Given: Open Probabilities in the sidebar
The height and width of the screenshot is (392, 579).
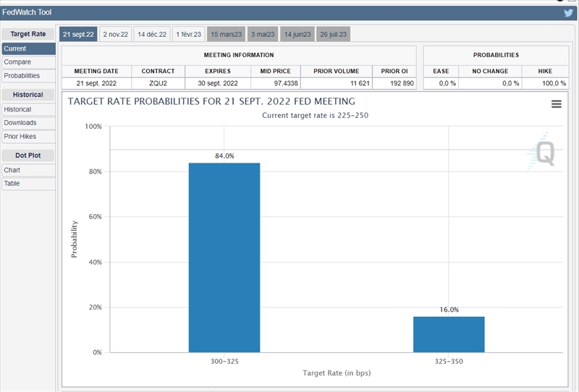Looking at the screenshot, I should pos(28,76).
